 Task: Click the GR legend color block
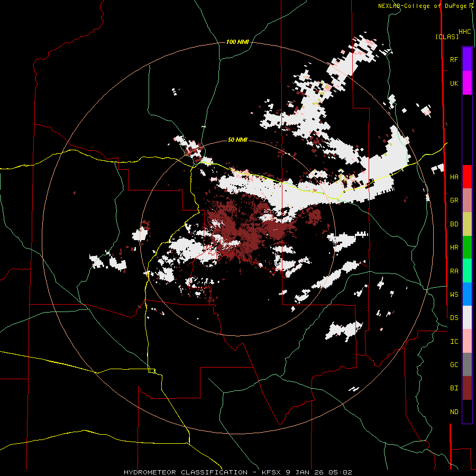[467, 200]
